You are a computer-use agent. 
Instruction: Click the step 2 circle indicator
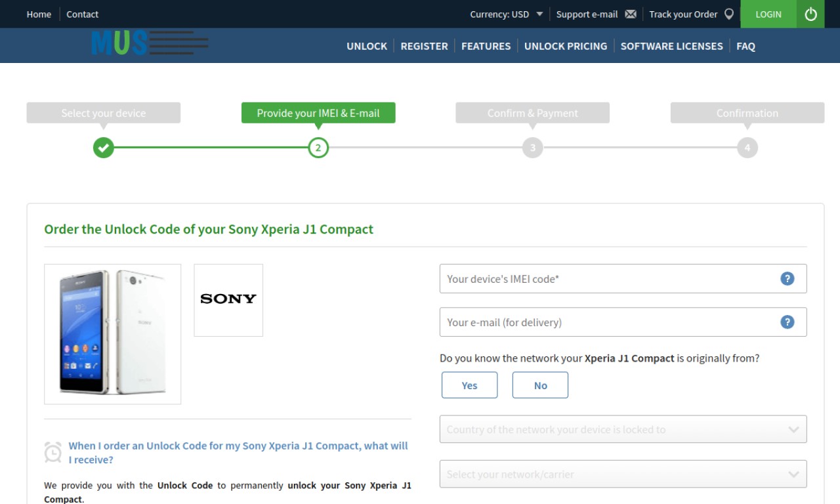point(318,148)
